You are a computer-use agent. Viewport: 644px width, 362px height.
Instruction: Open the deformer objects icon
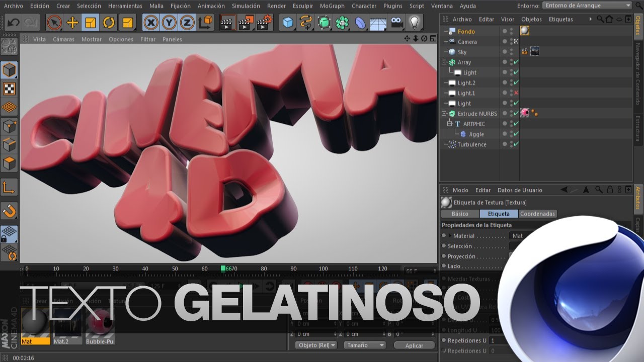[360, 23]
